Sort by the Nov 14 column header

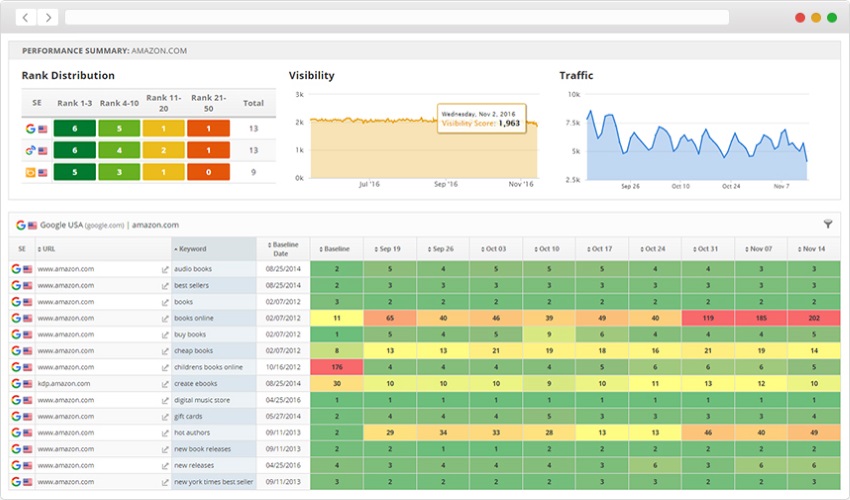click(x=813, y=249)
